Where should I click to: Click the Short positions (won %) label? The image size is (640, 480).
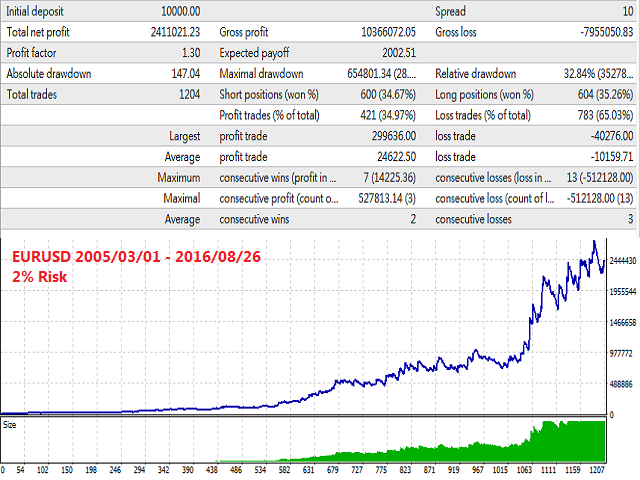coord(269,94)
